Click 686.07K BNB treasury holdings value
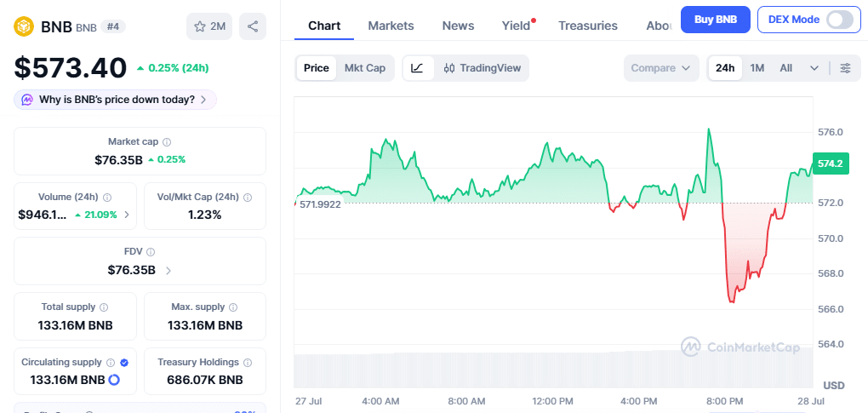868x413 pixels. 205,380
